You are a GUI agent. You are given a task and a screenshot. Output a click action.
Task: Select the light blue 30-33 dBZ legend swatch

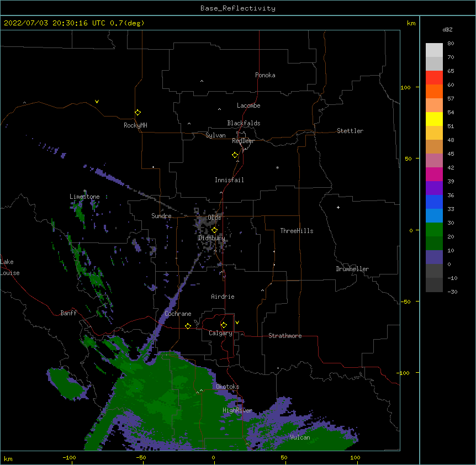434,216
